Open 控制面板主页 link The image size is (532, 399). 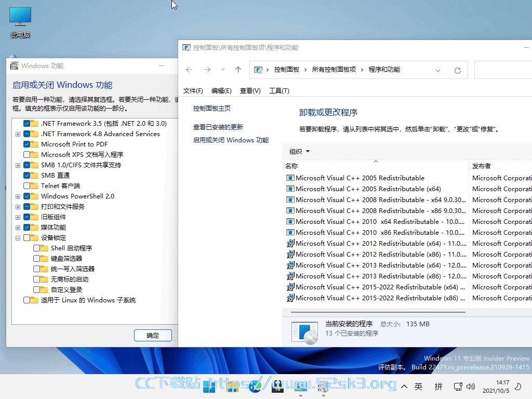212,109
